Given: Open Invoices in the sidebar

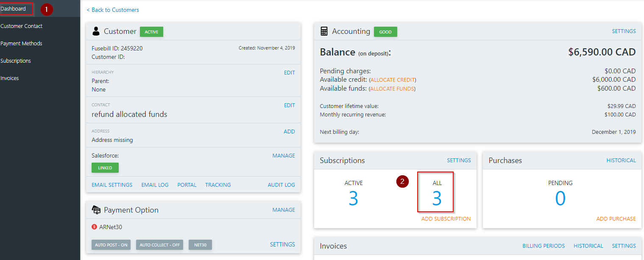Looking at the screenshot, I should (10, 78).
